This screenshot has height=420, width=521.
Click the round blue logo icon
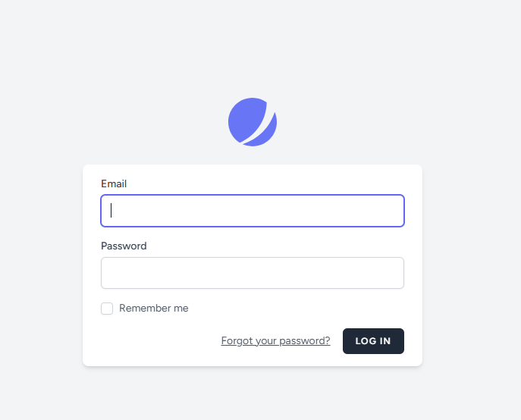pos(253,122)
